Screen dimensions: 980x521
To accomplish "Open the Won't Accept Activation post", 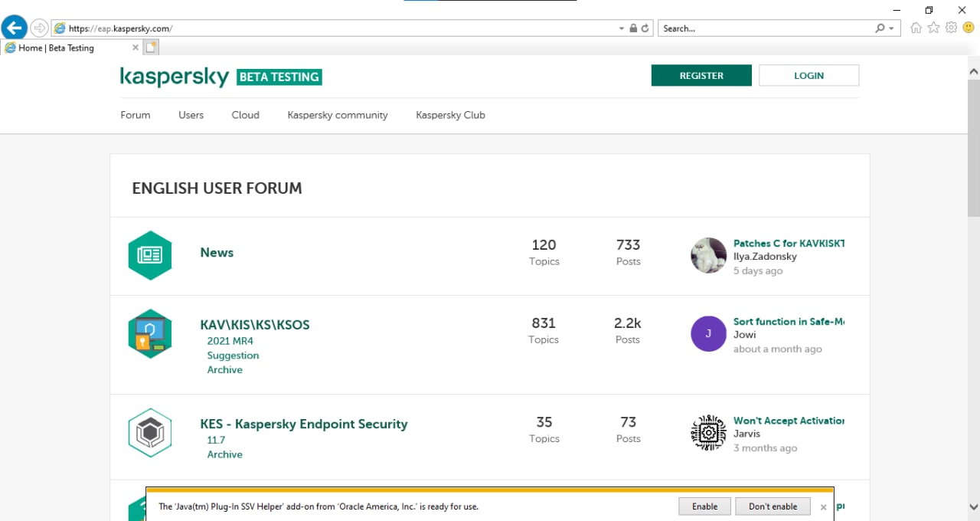I will [x=789, y=421].
